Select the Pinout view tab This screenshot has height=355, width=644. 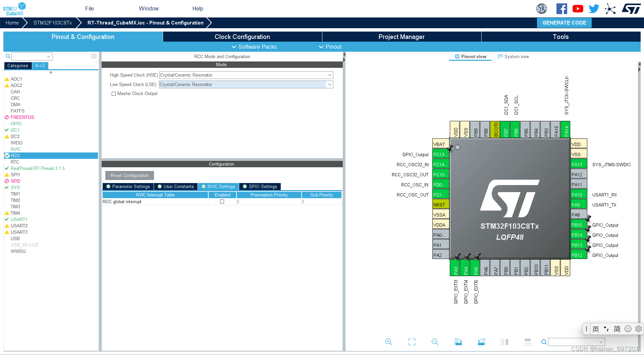tap(470, 56)
